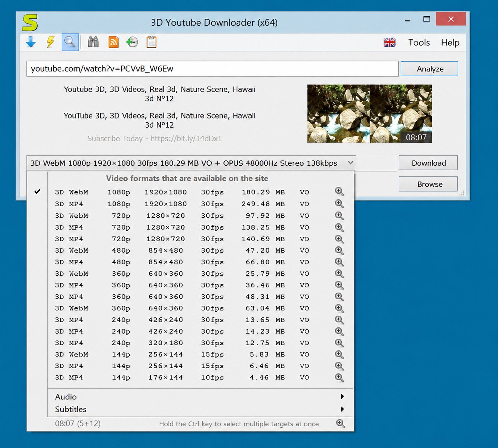Preview 3D MP4 240p 12.75 MB magnifier
Screen dimensions: 498x448
(339, 343)
